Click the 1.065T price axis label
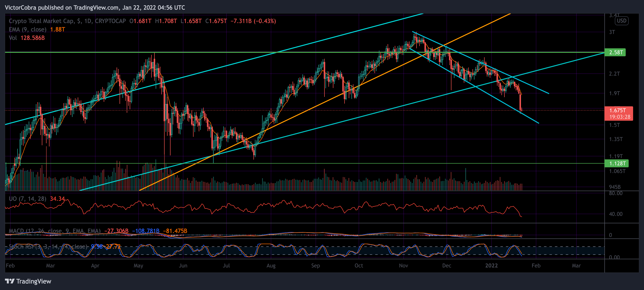Image resolution: width=644 pixels, height=290 pixels. pos(617,171)
